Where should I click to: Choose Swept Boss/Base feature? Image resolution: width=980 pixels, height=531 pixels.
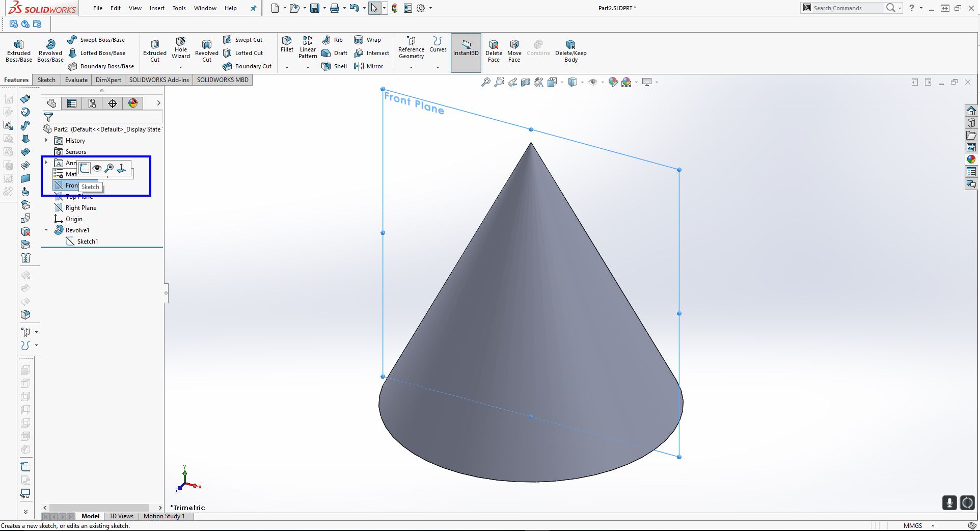[x=96, y=40]
